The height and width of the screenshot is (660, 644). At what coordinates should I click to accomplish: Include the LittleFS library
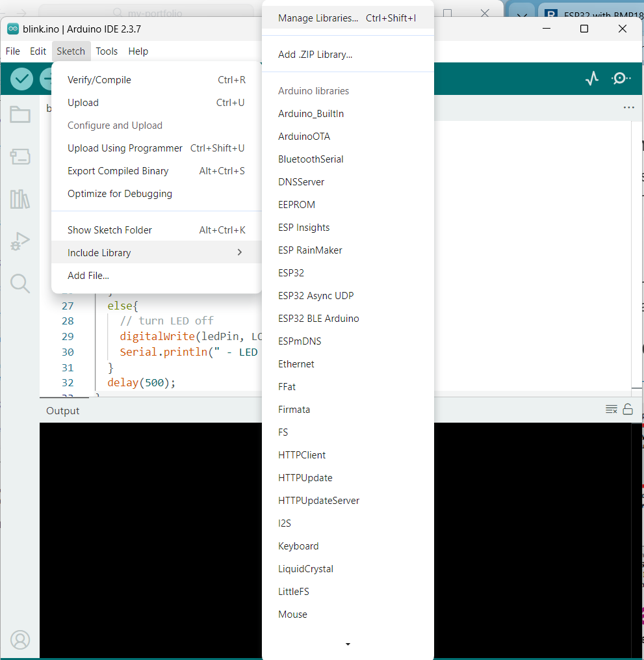tap(348, 592)
